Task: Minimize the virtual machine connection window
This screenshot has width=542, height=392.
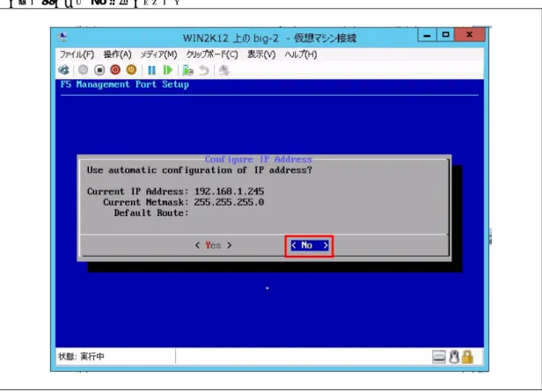Action: point(427,35)
